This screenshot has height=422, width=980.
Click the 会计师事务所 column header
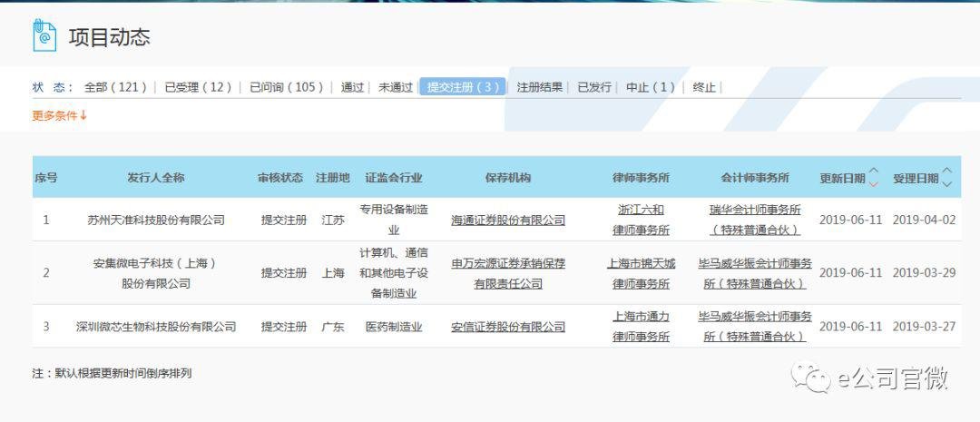coord(755,178)
